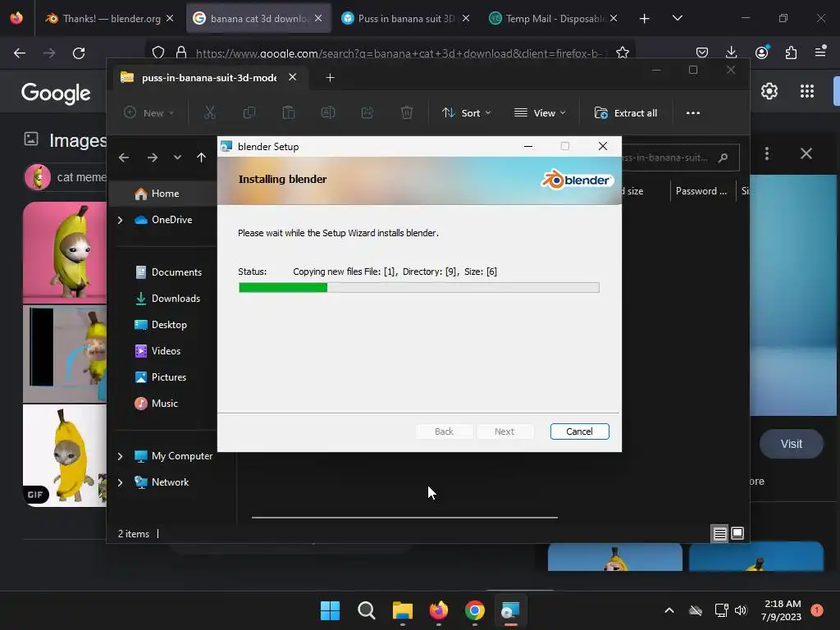
Task: Open Music in Explorer sidebar
Action: pos(156,404)
